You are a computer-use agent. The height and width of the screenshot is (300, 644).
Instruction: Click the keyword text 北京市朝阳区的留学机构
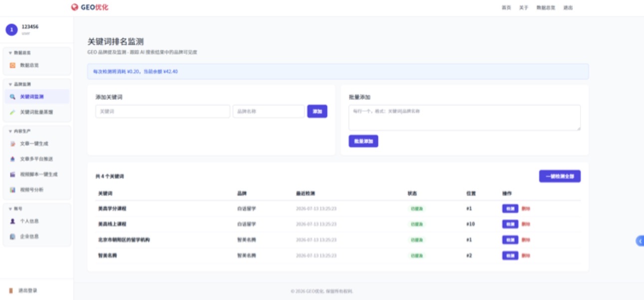124,240
